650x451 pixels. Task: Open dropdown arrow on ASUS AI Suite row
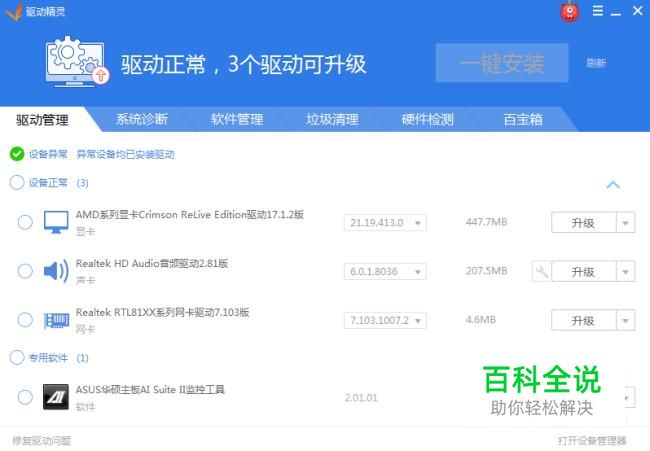[628, 398]
